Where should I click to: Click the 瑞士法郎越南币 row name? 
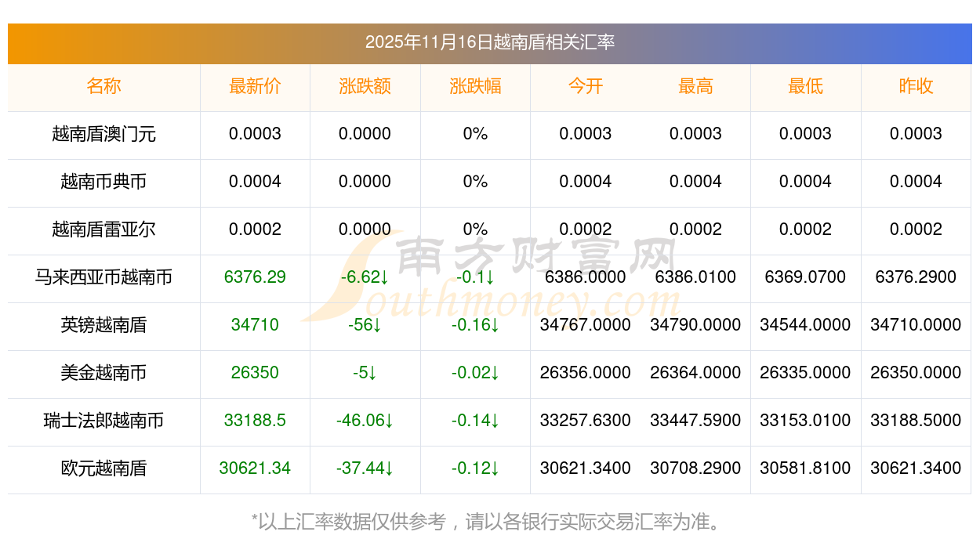pyautogui.click(x=103, y=421)
